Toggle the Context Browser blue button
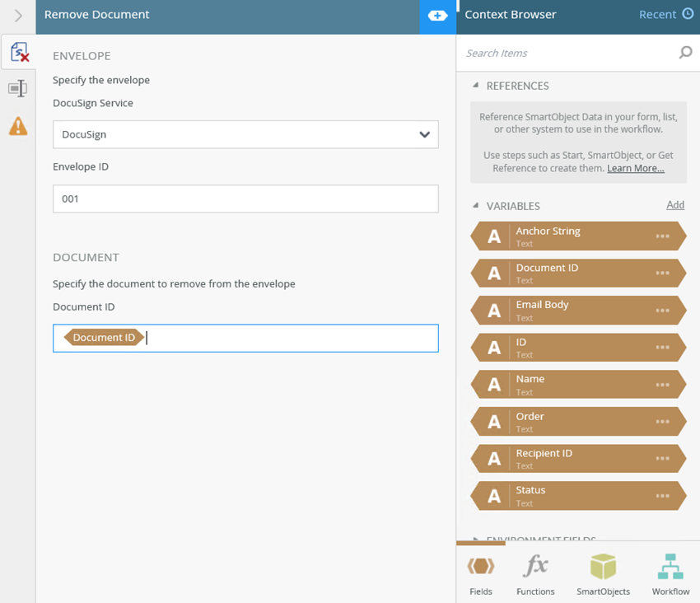700x603 pixels. (x=437, y=16)
